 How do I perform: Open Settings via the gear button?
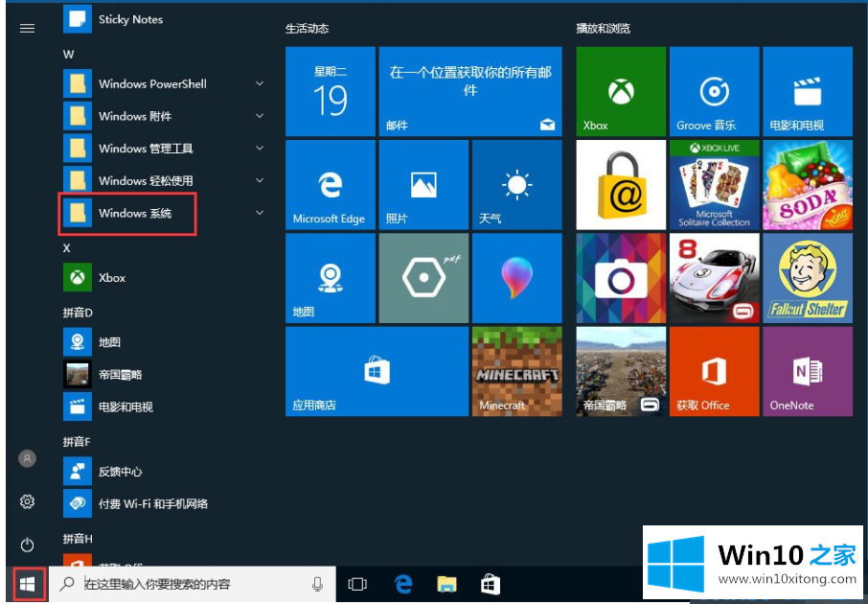(x=27, y=501)
